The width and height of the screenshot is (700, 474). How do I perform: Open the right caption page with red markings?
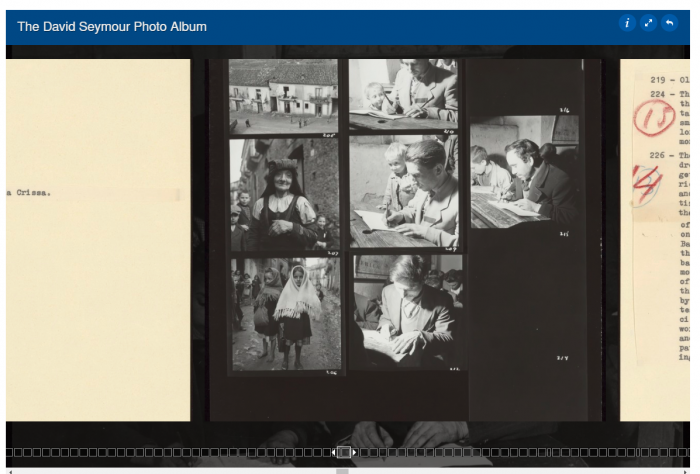pyautogui.click(x=655, y=240)
